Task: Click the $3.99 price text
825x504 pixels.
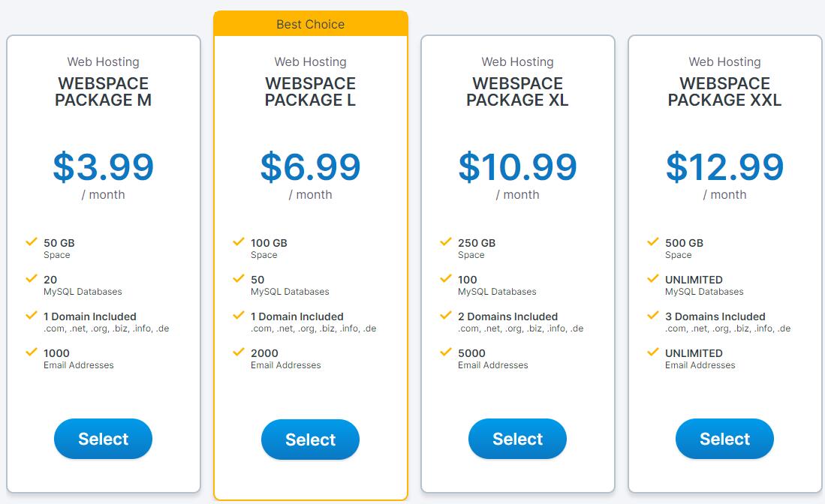Action: tap(103, 167)
